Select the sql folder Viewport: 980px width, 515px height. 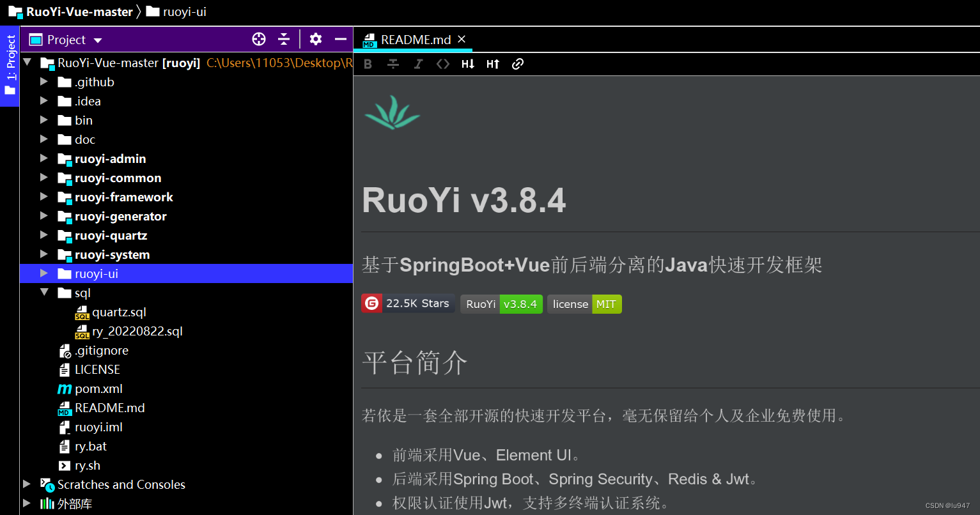point(74,293)
